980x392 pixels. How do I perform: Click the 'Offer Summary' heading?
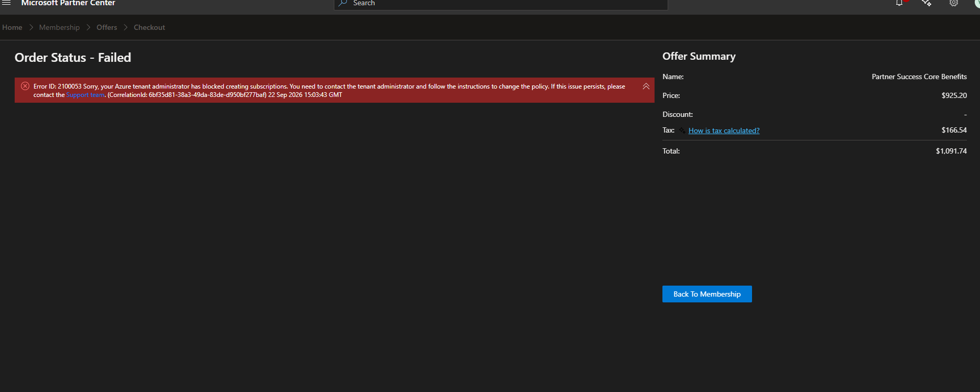699,56
